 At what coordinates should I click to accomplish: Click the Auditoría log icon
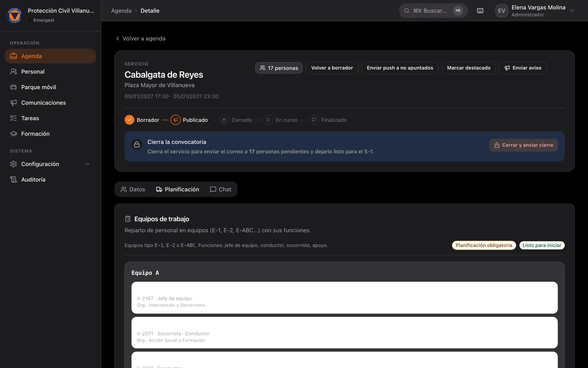[x=13, y=180]
